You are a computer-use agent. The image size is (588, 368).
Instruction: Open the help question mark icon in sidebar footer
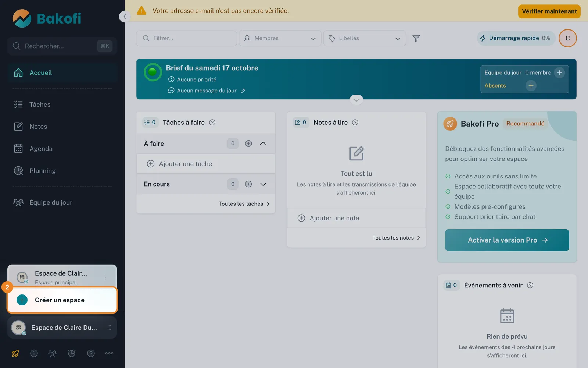91,353
